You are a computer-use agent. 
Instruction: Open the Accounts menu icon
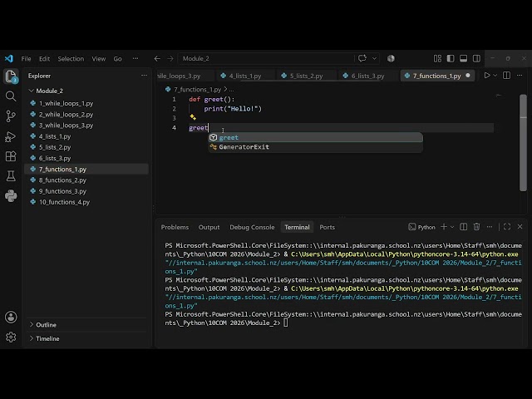pyautogui.click(x=11, y=318)
